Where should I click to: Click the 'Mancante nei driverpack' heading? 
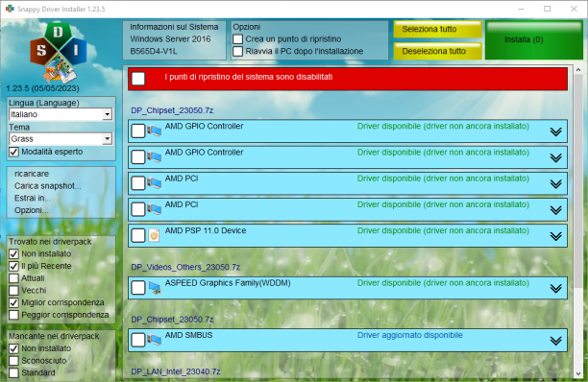(x=54, y=336)
